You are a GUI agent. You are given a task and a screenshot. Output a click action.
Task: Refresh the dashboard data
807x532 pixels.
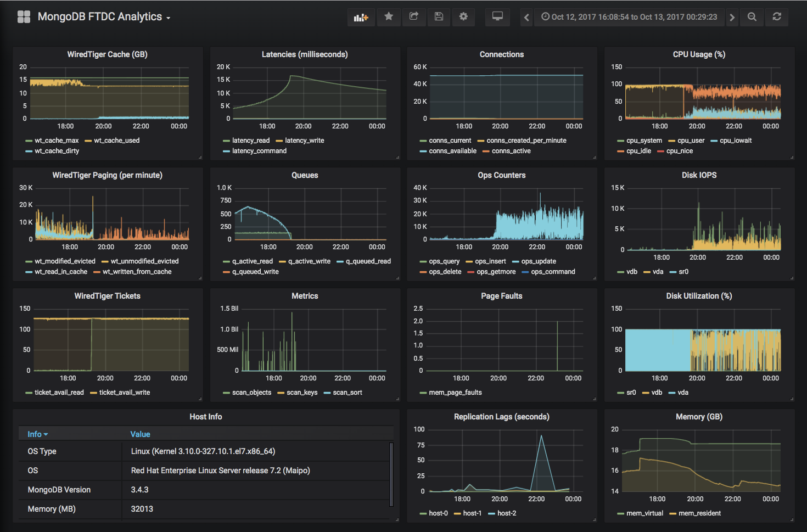click(x=776, y=16)
